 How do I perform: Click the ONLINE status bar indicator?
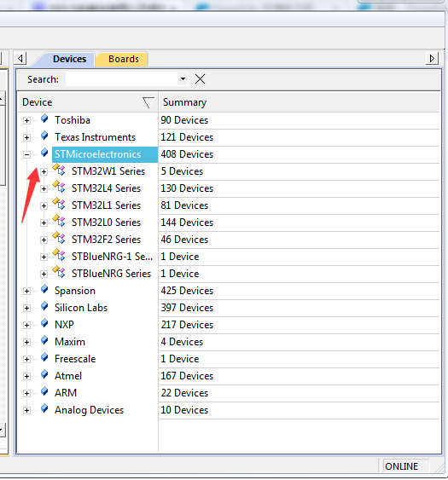click(401, 466)
